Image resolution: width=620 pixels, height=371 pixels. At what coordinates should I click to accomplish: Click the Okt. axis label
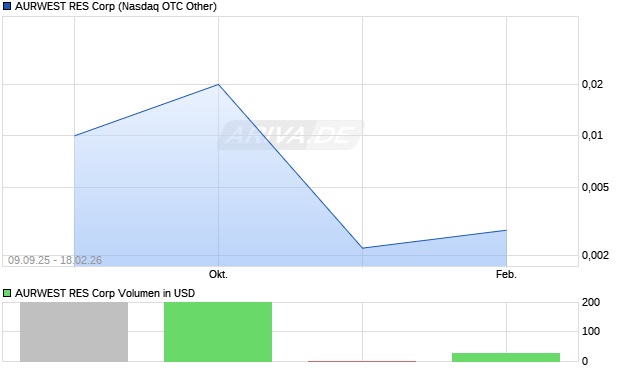218,274
